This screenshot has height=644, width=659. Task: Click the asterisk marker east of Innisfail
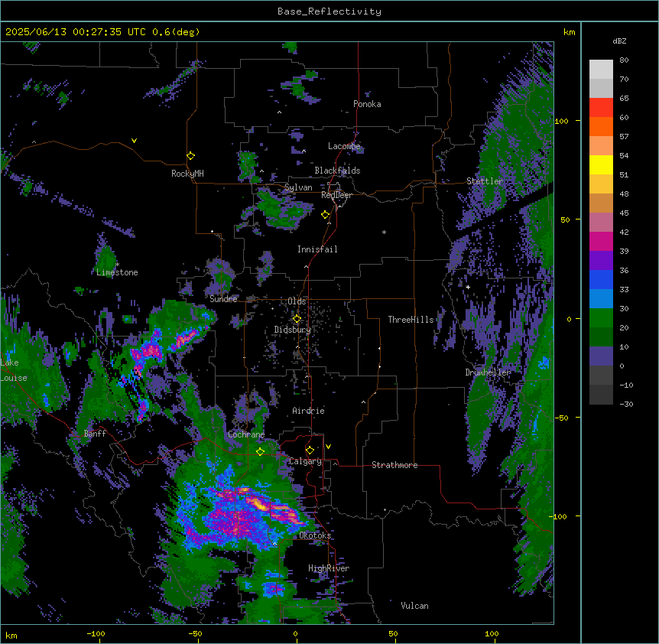[384, 232]
